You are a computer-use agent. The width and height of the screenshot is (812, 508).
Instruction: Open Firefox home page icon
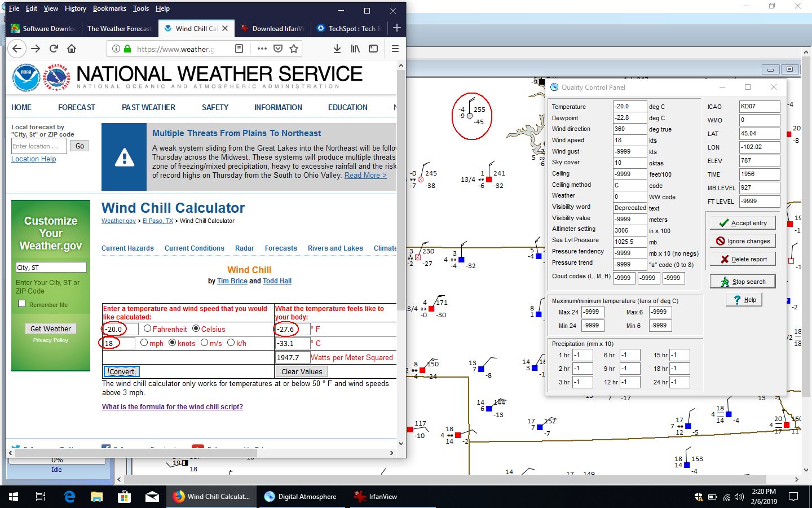tap(72, 49)
